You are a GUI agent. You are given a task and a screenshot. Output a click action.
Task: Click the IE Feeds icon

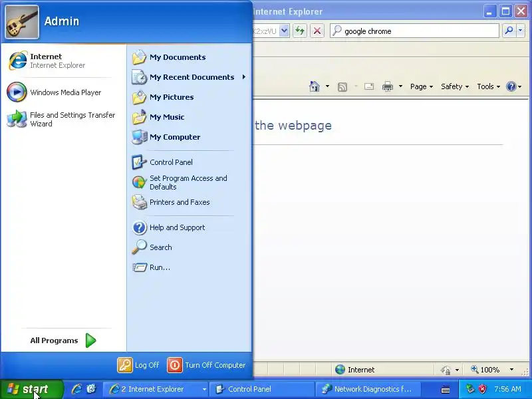coord(342,87)
